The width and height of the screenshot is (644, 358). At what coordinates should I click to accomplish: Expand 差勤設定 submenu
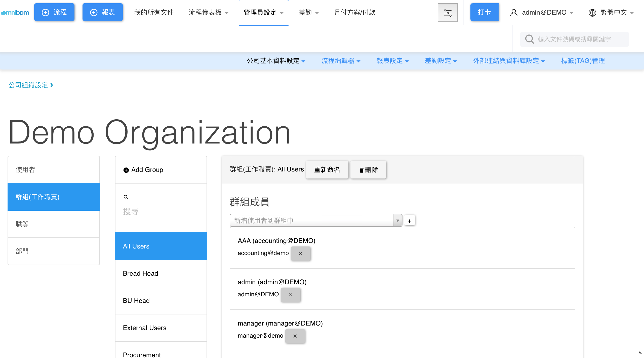(441, 61)
